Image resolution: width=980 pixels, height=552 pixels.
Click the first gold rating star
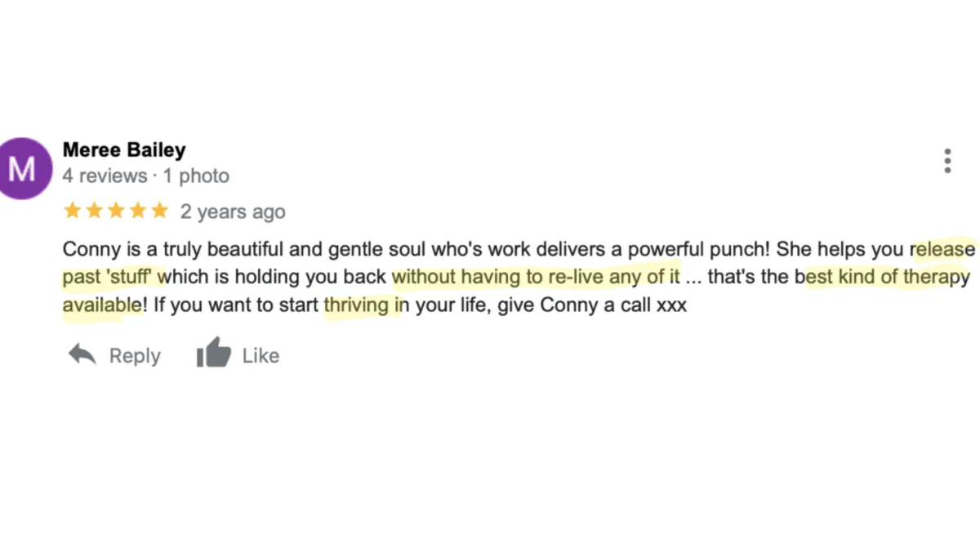72,211
